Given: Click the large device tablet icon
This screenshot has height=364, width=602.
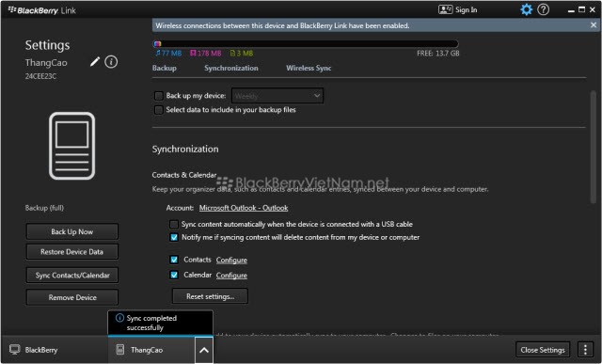Looking at the screenshot, I should [x=71, y=146].
